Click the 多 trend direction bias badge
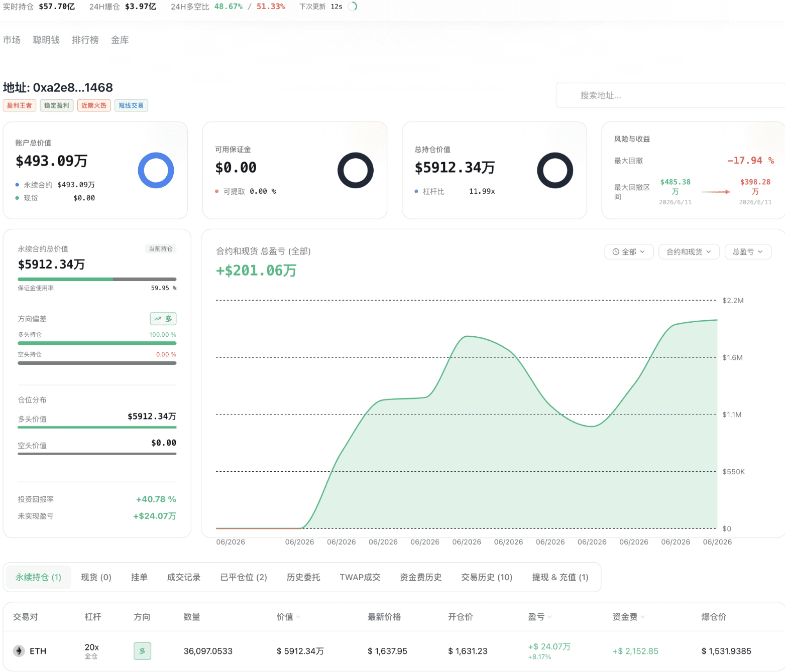Viewport: 785px width, 672px height. point(163,319)
